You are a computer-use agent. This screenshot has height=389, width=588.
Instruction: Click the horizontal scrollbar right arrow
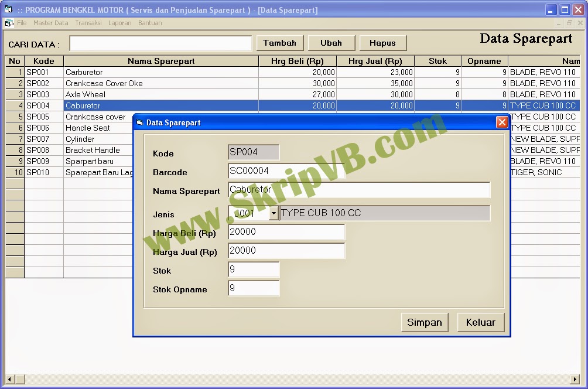pos(575,379)
